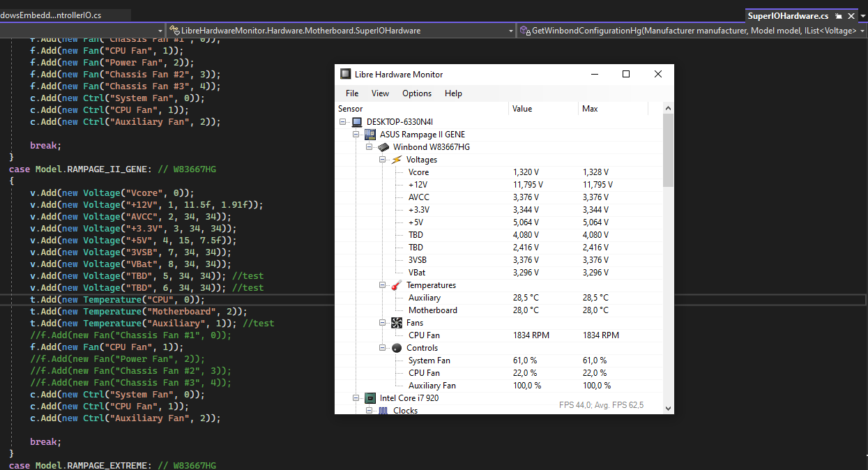This screenshot has height=470, width=868.
Task: Click the 1,328 V Max value for Vcore
Action: (595, 172)
